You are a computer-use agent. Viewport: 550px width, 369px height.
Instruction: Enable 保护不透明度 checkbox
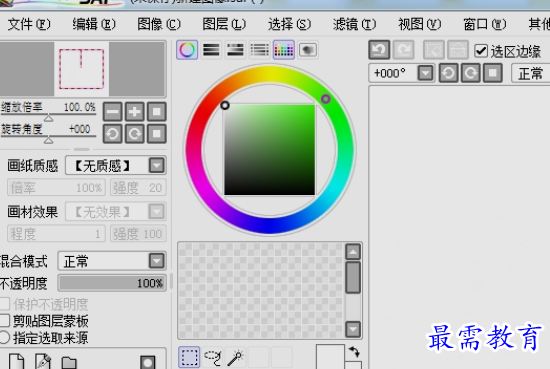coord(4,304)
